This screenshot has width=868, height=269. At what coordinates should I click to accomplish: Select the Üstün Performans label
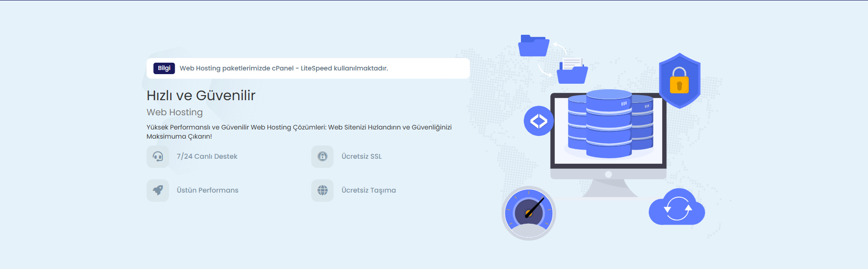[x=207, y=190]
